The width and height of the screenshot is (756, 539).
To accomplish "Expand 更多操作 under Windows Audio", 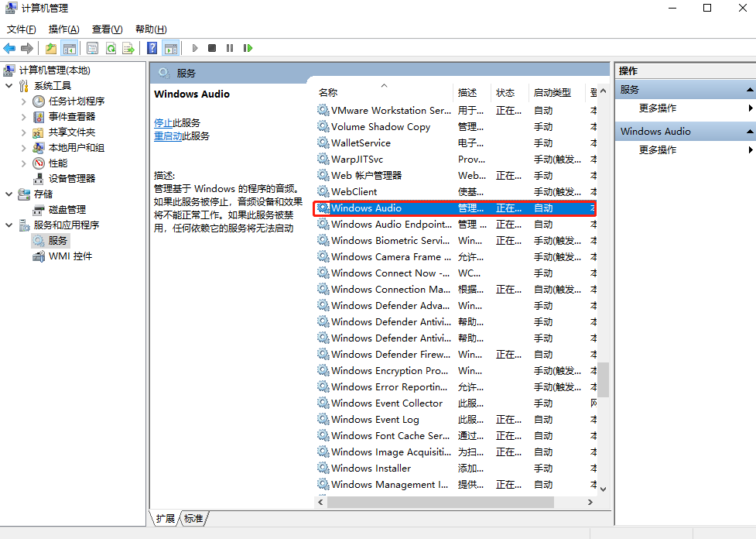I will 659,149.
